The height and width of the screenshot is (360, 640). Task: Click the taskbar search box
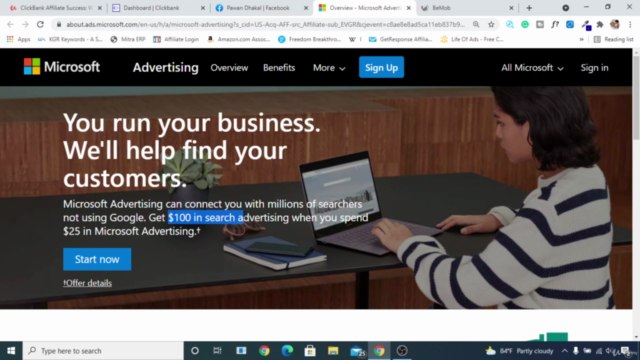point(103,351)
